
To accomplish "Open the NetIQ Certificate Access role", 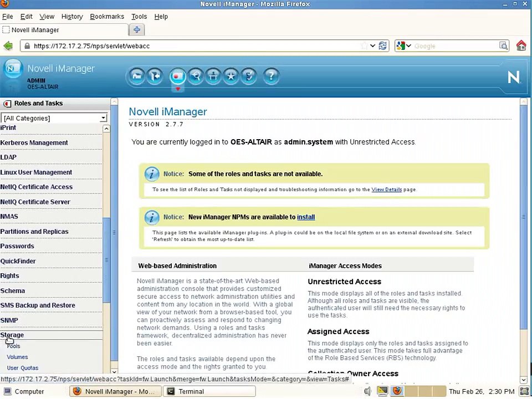I will coord(37,187).
